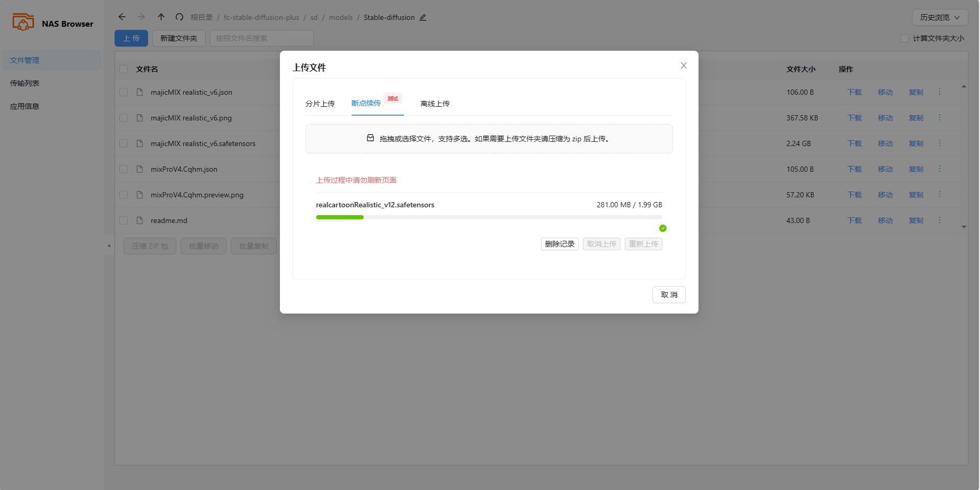The image size is (980, 490).
Task: Check the majicMIX realistic_v6.png row checkbox
Action: (123, 118)
